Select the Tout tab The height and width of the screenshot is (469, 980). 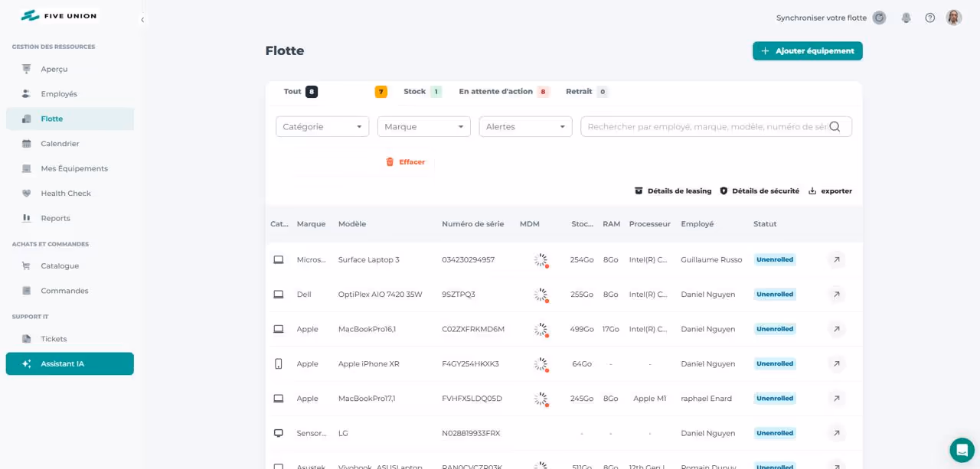(300, 92)
